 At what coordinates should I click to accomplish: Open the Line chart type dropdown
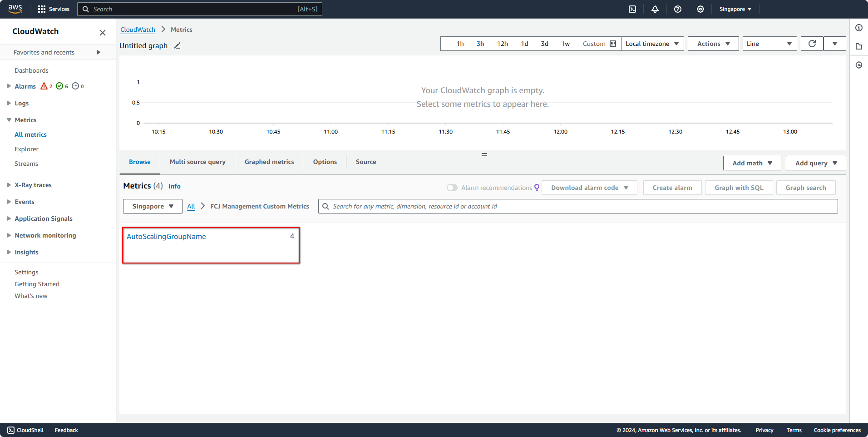pos(769,44)
